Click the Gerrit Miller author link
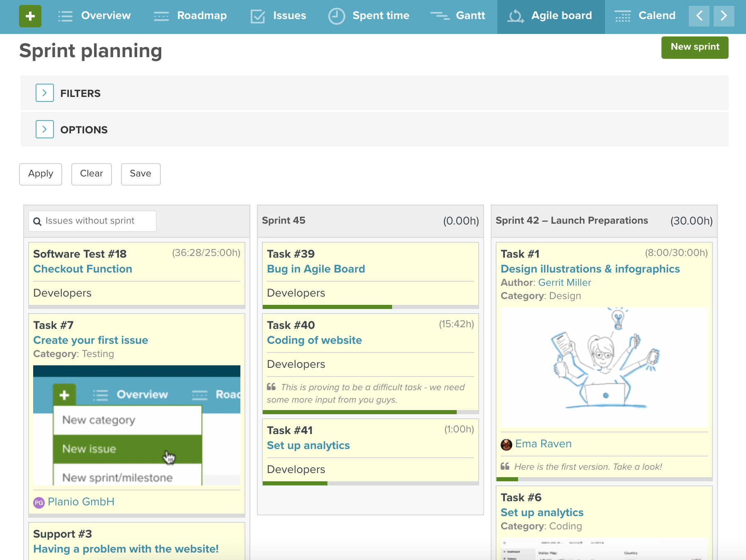Viewport: 746px width, 560px height. point(565,282)
